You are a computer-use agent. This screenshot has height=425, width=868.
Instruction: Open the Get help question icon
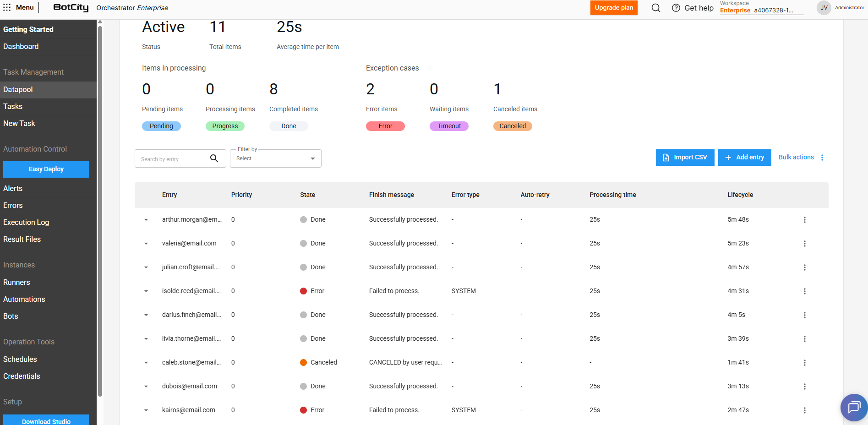pos(676,8)
